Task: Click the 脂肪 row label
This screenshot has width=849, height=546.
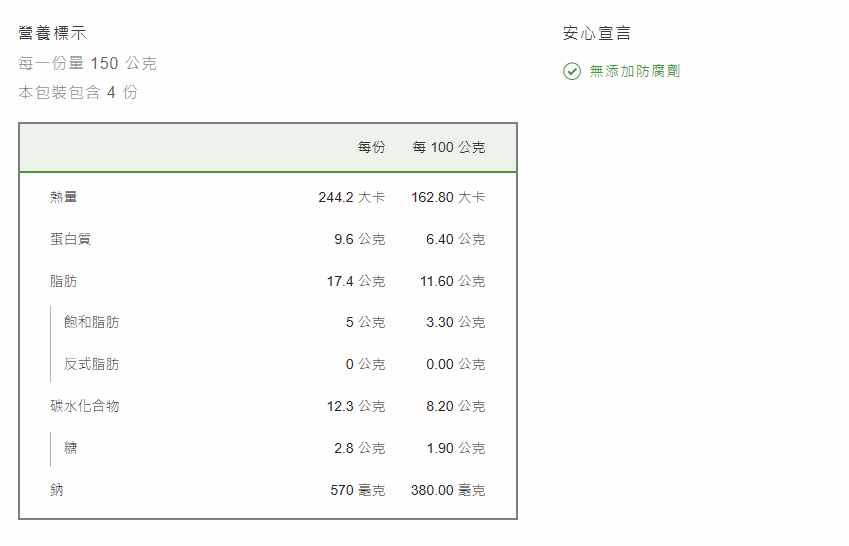Action: 64,281
